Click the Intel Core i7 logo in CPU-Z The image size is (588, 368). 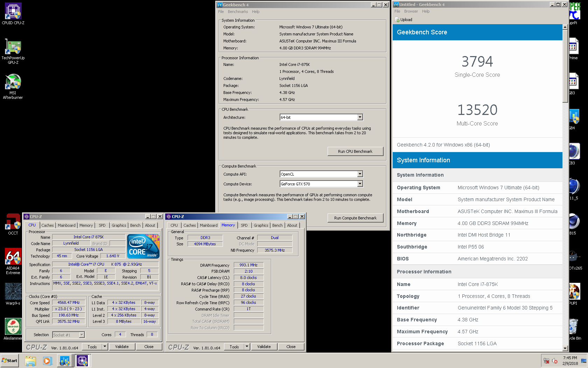pyautogui.click(x=143, y=246)
